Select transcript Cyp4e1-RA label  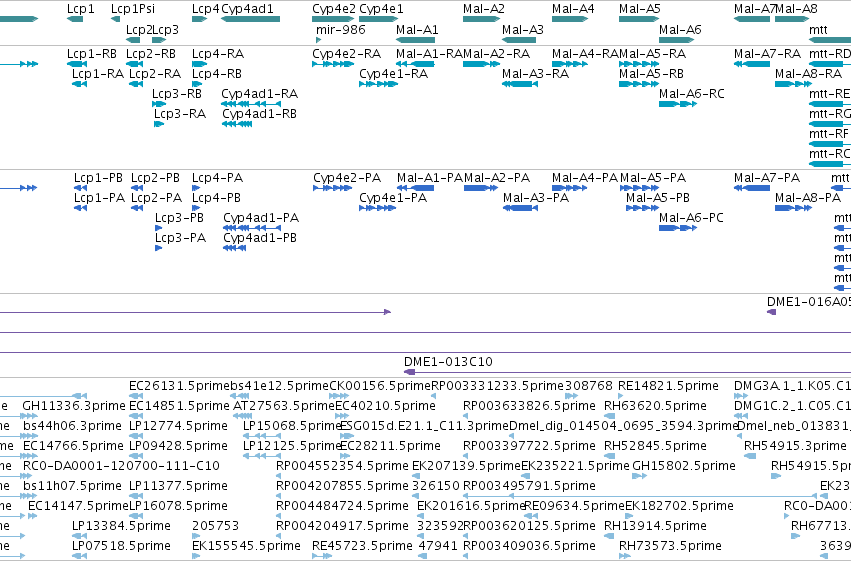pos(393,74)
